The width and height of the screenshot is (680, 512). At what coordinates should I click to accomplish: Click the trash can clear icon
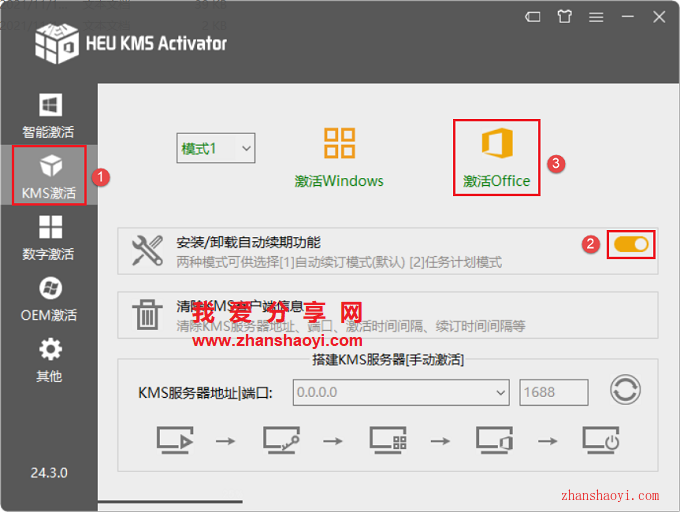(147, 315)
